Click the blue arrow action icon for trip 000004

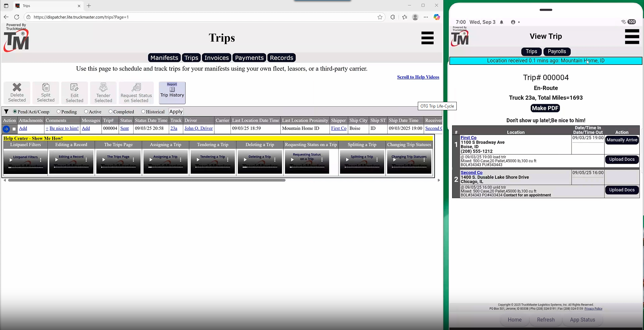coord(6,129)
